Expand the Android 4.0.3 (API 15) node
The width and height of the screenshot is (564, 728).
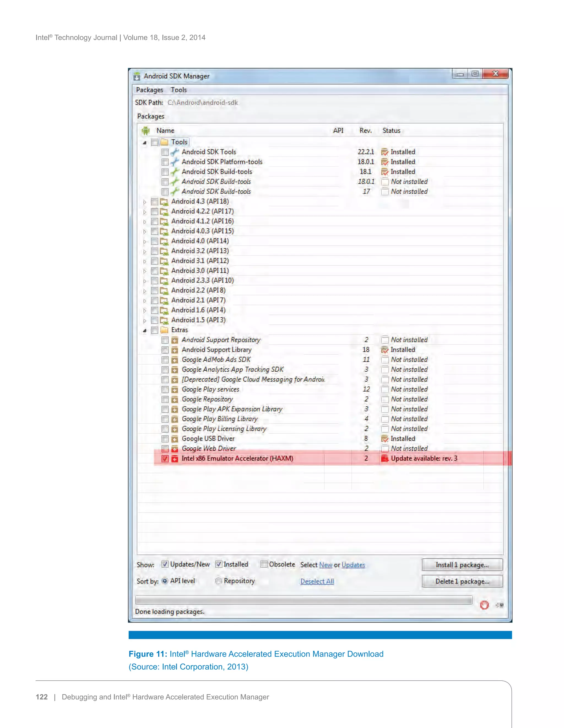145,232
